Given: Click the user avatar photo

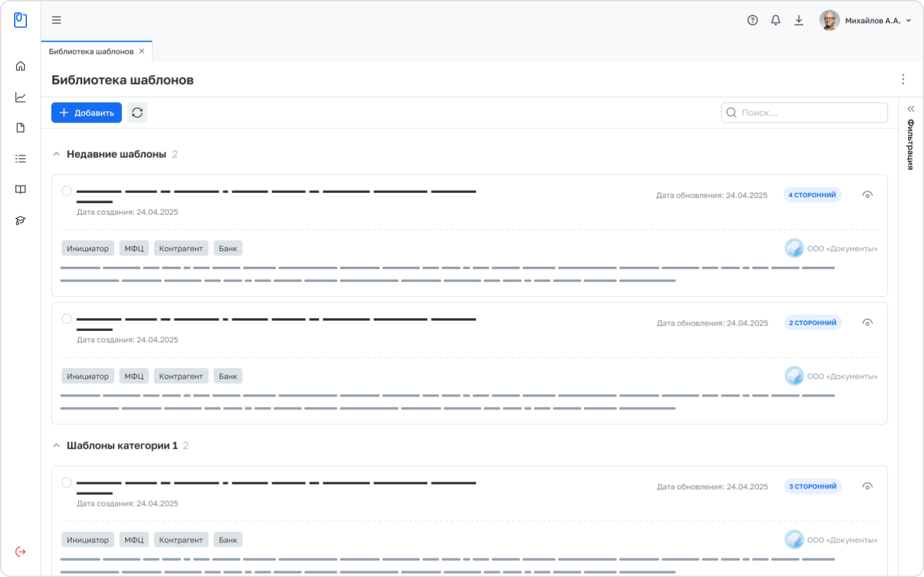Looking at the screenshot, I should 829,20.
